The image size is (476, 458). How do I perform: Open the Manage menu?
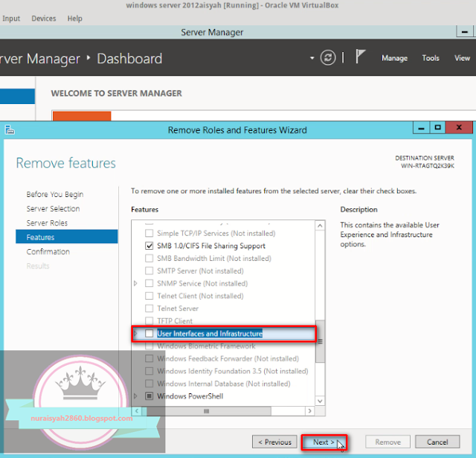pyautogui.click(x=394, y=58)
